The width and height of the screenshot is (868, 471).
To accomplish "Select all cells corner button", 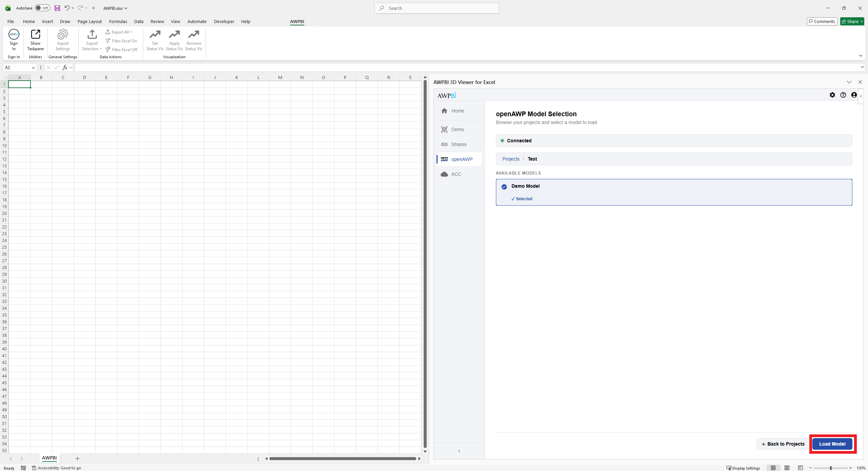I will pos(5,78).
